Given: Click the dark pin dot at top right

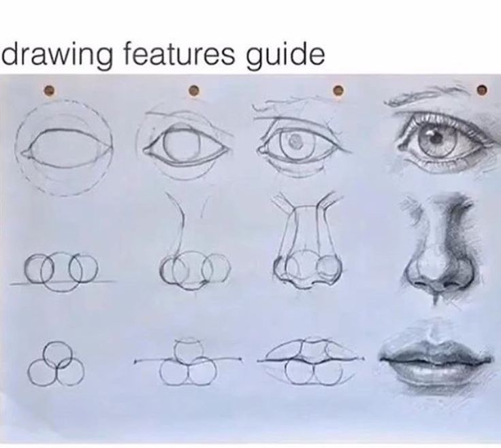Looking at the screenshot, I should (x=482, y=90).
